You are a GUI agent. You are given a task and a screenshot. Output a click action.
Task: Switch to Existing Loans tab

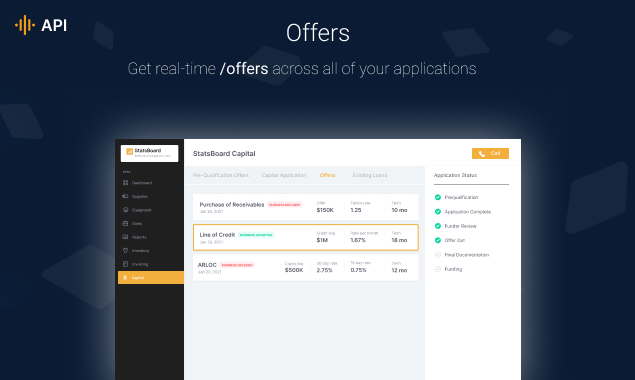[x=370, y=175]
